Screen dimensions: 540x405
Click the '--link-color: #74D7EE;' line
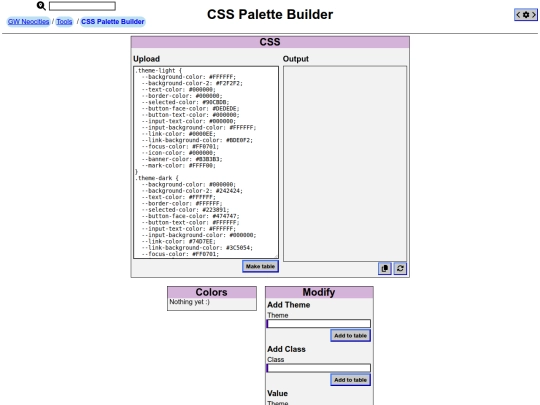click(179, 241)
